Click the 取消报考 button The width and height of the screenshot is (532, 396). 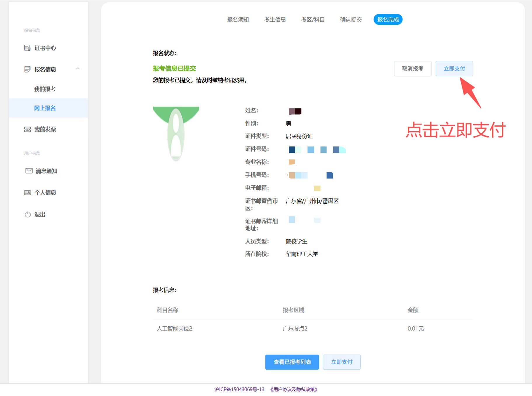[413, 69]
